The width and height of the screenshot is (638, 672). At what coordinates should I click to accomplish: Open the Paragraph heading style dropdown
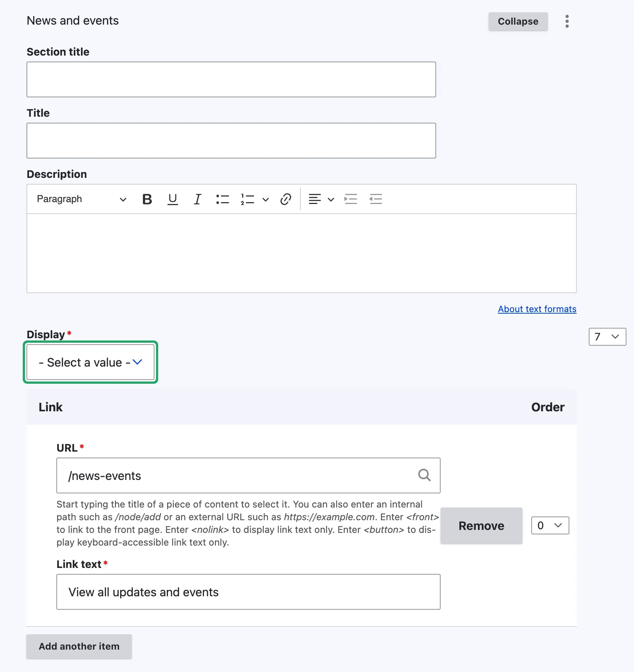point(81,199)
